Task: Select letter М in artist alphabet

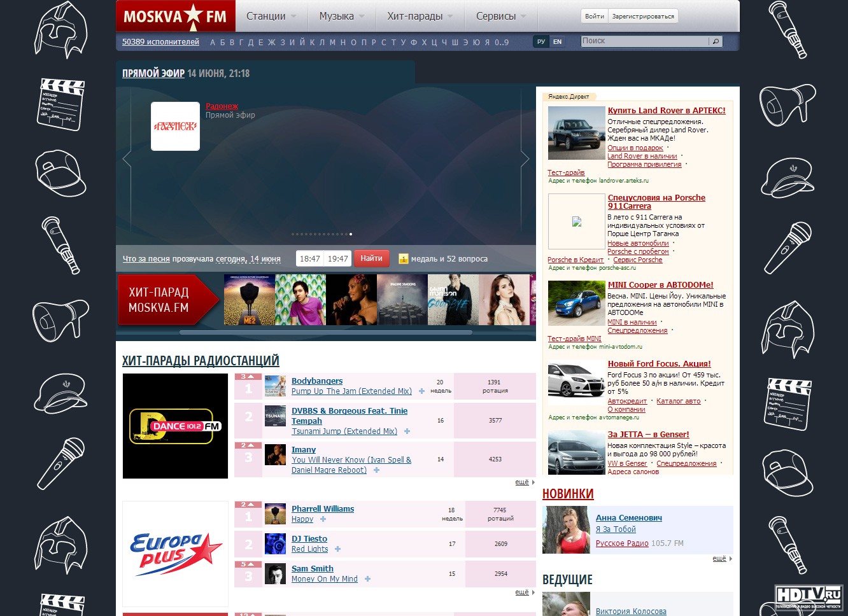Action: (332, 43)
